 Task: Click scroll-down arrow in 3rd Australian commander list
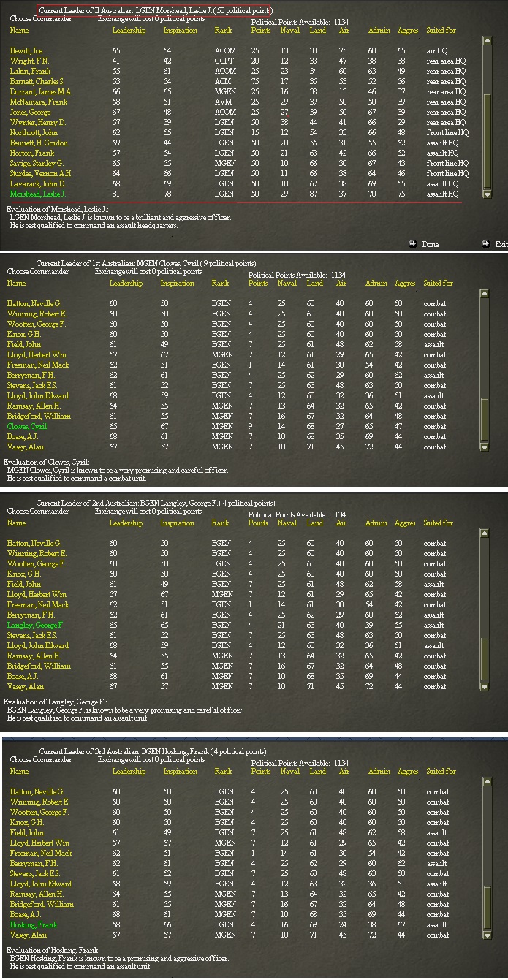coord(487,934)
